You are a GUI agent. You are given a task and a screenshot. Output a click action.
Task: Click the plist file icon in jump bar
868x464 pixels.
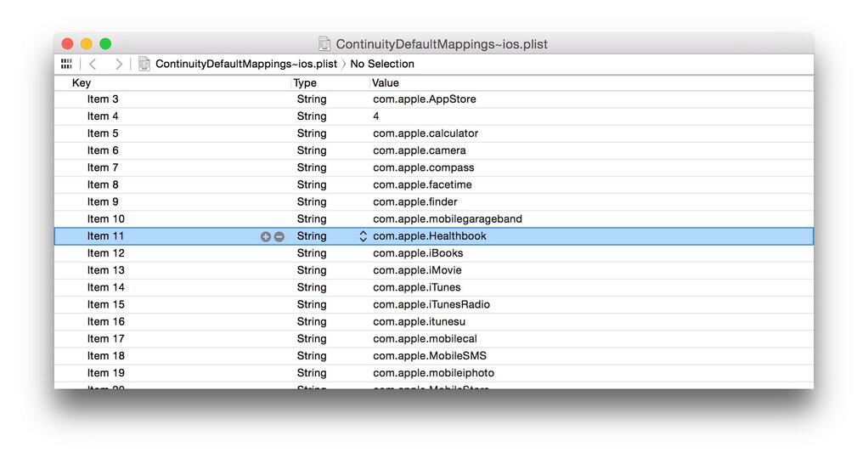tap(144, 64)
